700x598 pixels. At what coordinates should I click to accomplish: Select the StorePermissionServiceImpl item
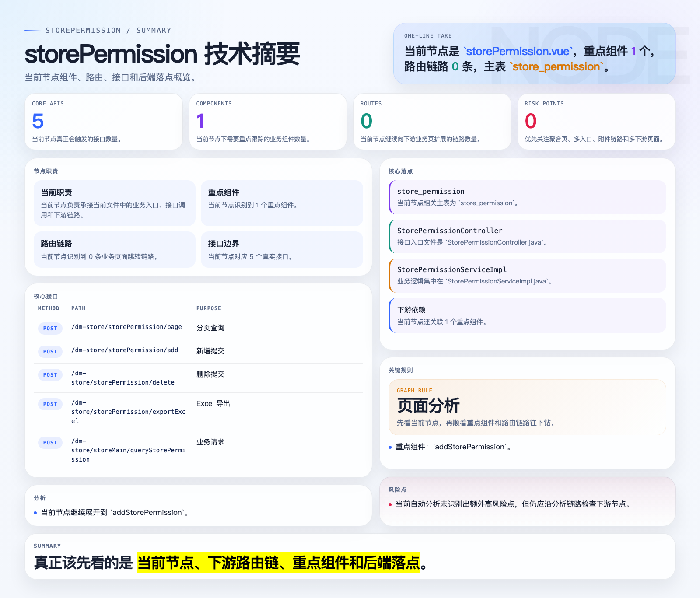(x=527, y=276)
